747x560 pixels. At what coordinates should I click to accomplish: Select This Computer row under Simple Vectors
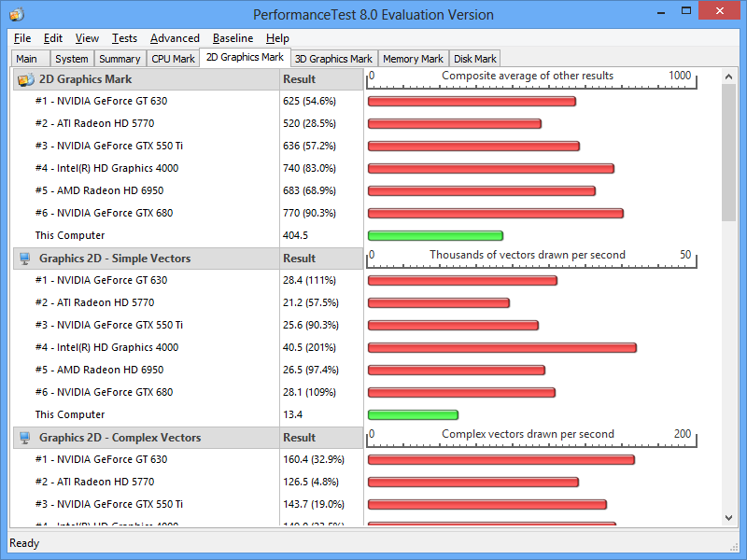coord(70,414)
